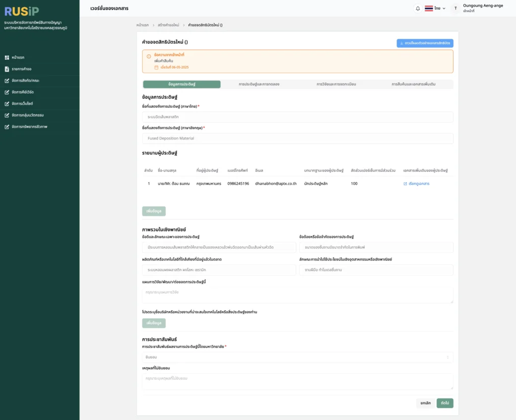Click the ลำดับ column header

pyautogui.click(x=149, y=171)
